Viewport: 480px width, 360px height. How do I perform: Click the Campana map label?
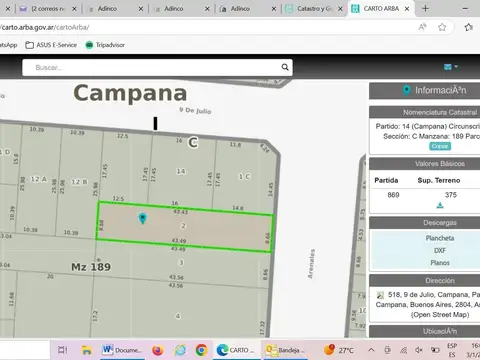click(x=130, y=93)
